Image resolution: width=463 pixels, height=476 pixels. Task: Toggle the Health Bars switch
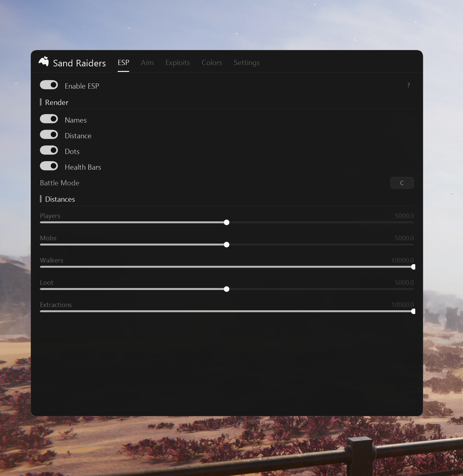[49, 166]
